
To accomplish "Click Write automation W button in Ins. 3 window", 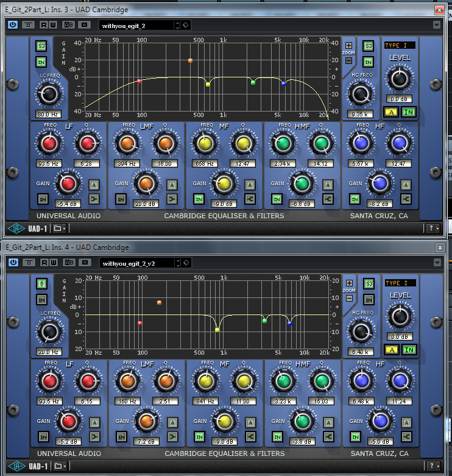I will point(53,25).
